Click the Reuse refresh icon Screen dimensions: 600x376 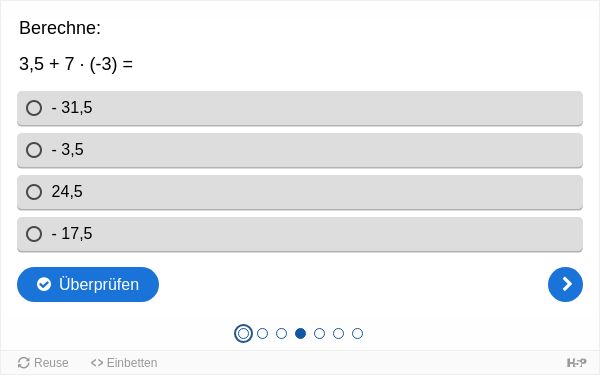coord(24,363)
